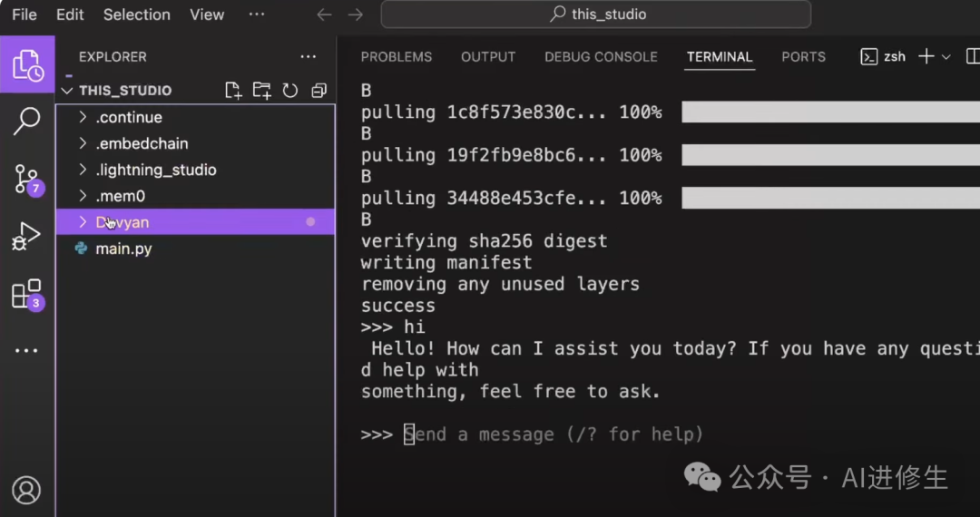
Task: Refresh the Explorer file tree
Action: (x=290, y=91)
